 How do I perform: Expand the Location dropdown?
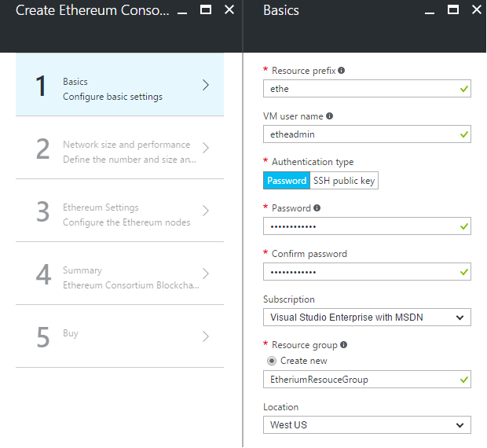coord(367,425)
